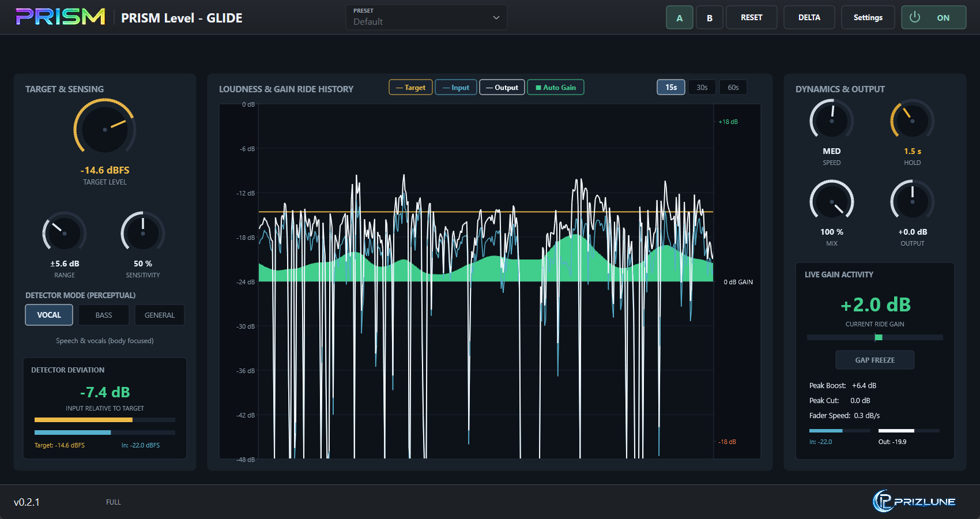Toggle the plugin power ON button
Image resolution: width=980 pixels, height=519 pixels.
(x=933, y=17)
